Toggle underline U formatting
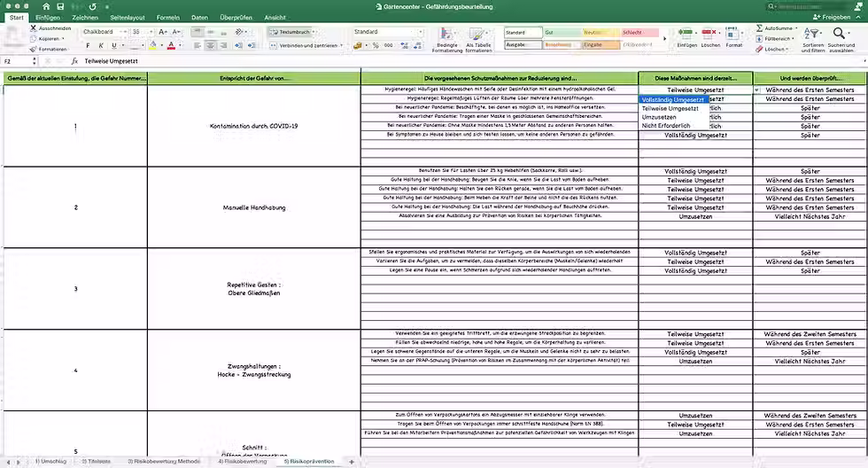The image size is (868, 468). (114, 45)
